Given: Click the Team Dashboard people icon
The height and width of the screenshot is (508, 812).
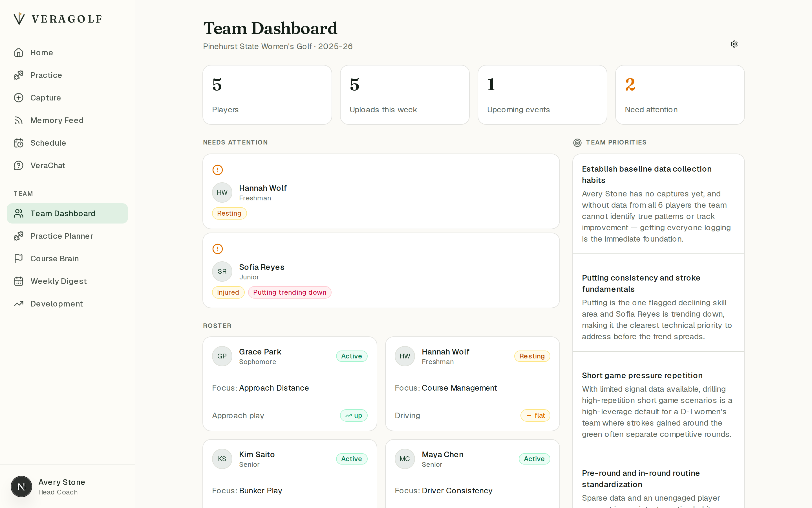Looking at the screenshot, I should (19, 213).
